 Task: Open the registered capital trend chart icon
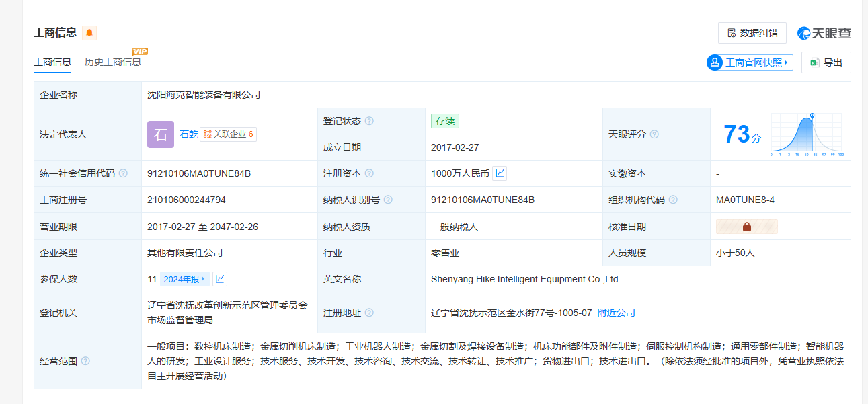(x=500, y=173)
